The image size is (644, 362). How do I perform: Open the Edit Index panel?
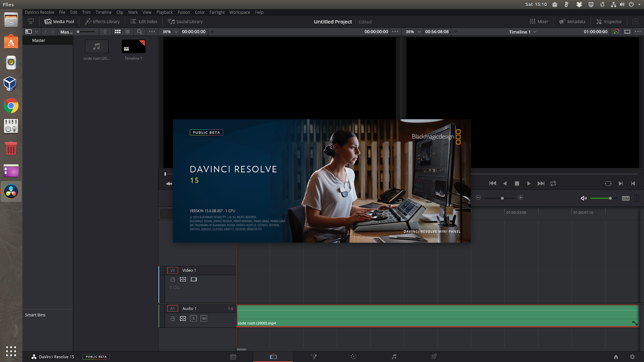coord(144,21)
